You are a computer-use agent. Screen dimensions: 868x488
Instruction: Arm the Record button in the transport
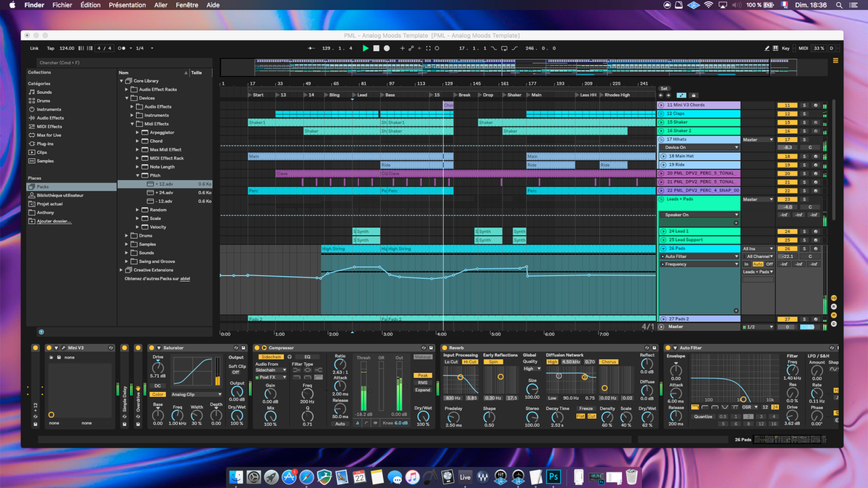pos(386,48)
